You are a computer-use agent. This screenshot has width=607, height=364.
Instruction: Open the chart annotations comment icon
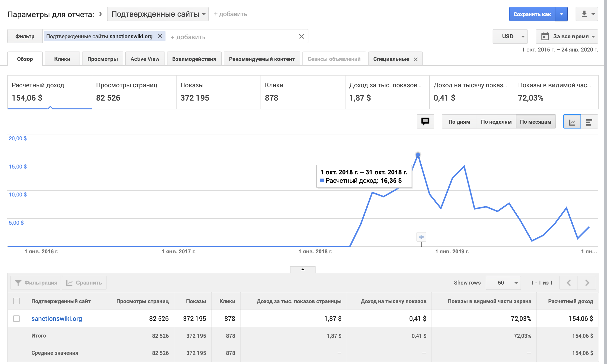(x=425, y=121)
